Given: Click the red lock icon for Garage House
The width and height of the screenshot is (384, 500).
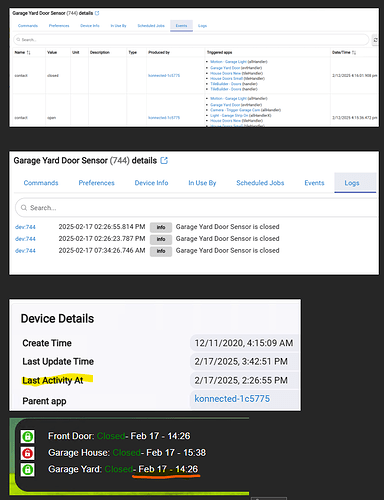Looking at the screenshot, I should coord(28,453).
